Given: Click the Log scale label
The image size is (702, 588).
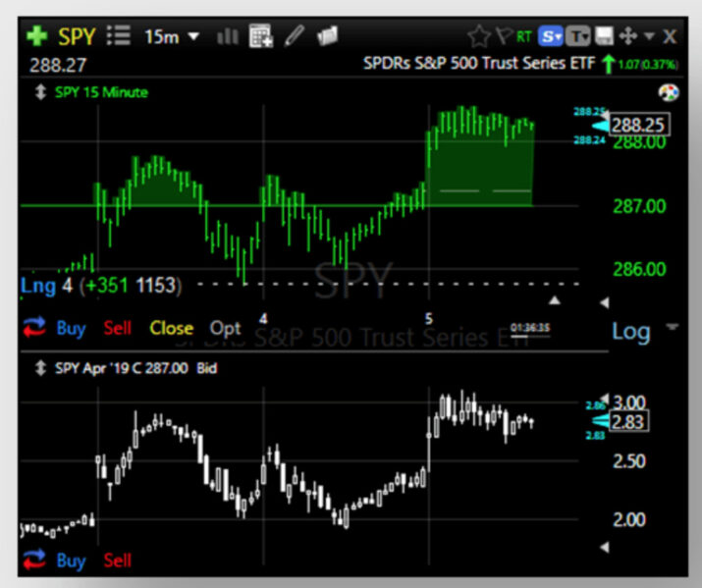Looking at the screenshot, I should click(630, 332).
